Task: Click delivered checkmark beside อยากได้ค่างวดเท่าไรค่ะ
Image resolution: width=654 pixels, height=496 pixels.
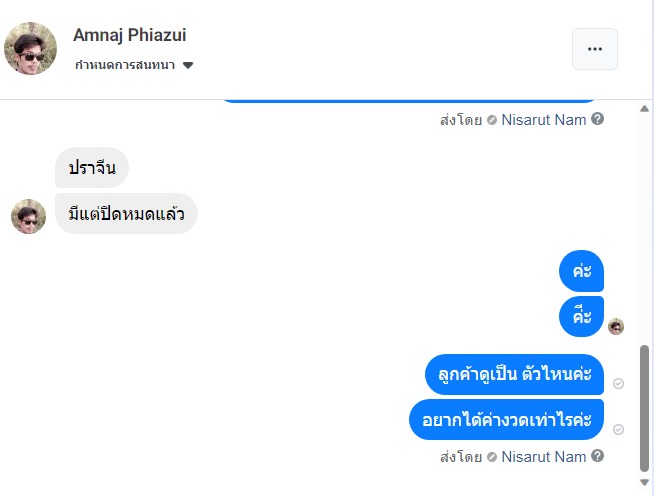Action: [618, 429]
